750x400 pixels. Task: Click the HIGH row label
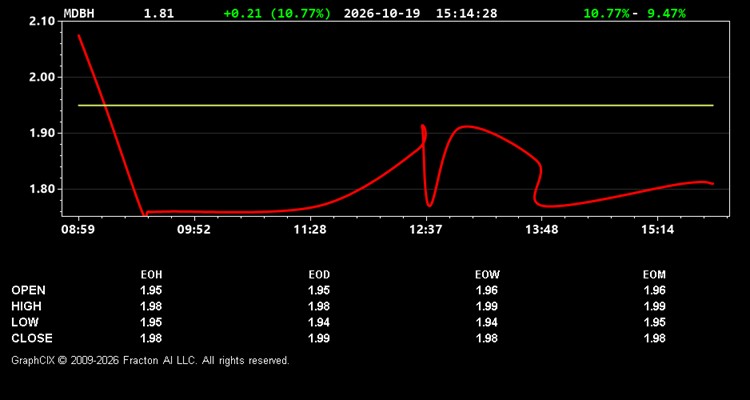point(26,306)
